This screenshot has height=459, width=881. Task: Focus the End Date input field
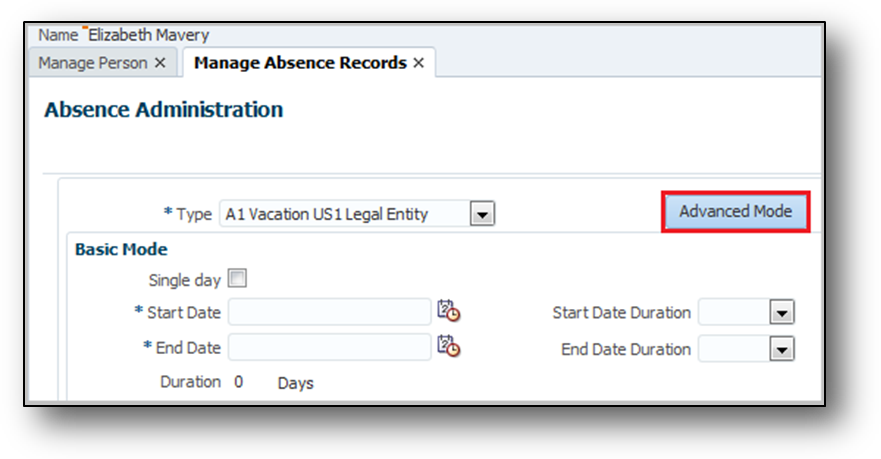[x=329, y=347]
